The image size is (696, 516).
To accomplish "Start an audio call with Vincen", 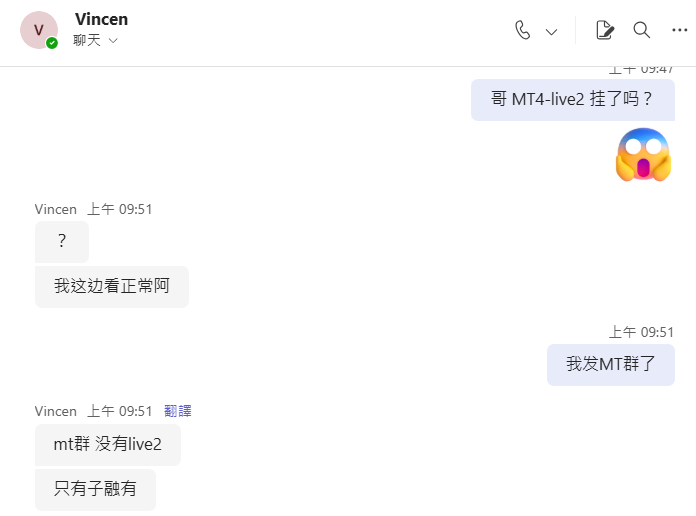I will point(522,31).
